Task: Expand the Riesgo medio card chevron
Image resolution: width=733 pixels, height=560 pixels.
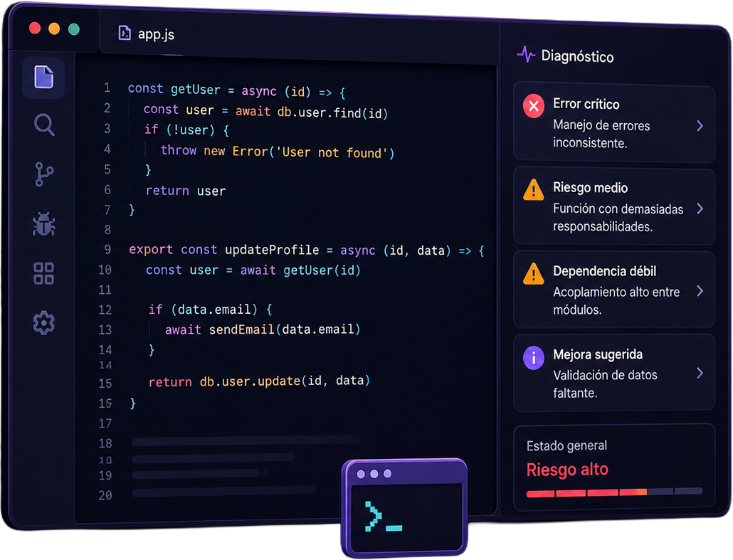Action: [700, 208]
